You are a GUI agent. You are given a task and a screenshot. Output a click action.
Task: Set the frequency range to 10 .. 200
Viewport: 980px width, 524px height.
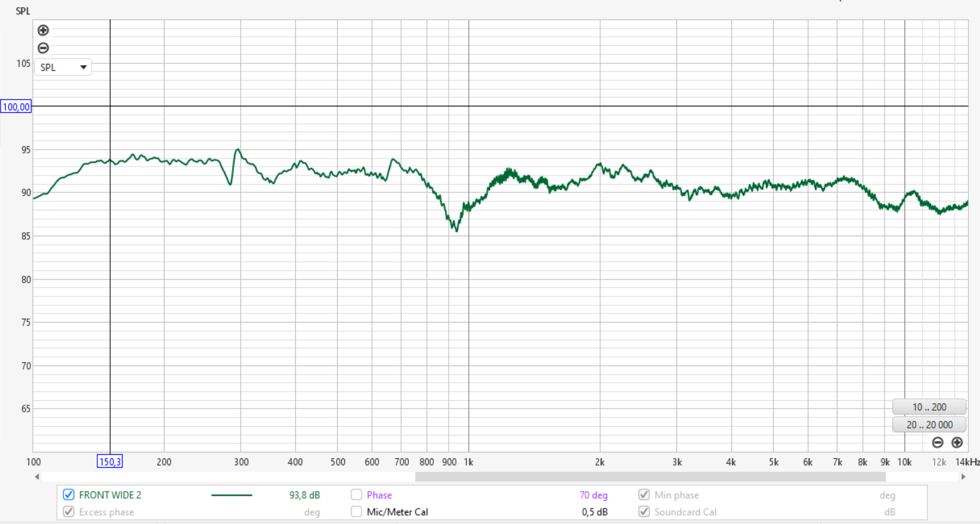[929, 407]
